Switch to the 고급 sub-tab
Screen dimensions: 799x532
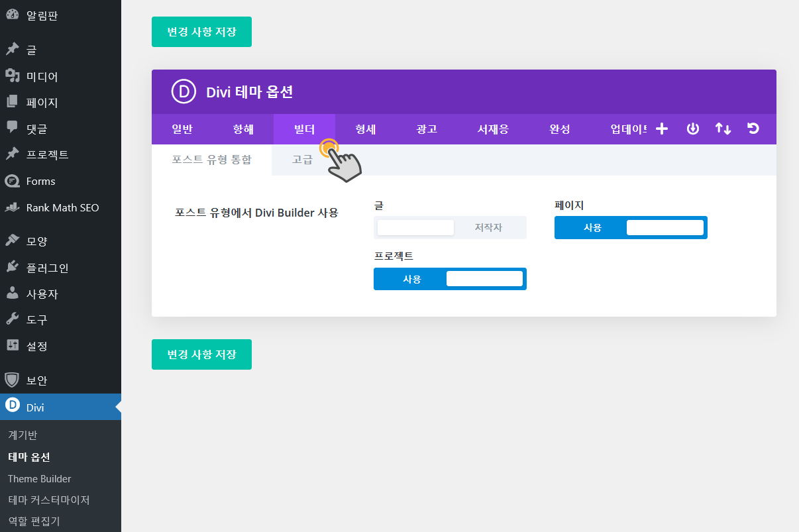pos(303,159)
